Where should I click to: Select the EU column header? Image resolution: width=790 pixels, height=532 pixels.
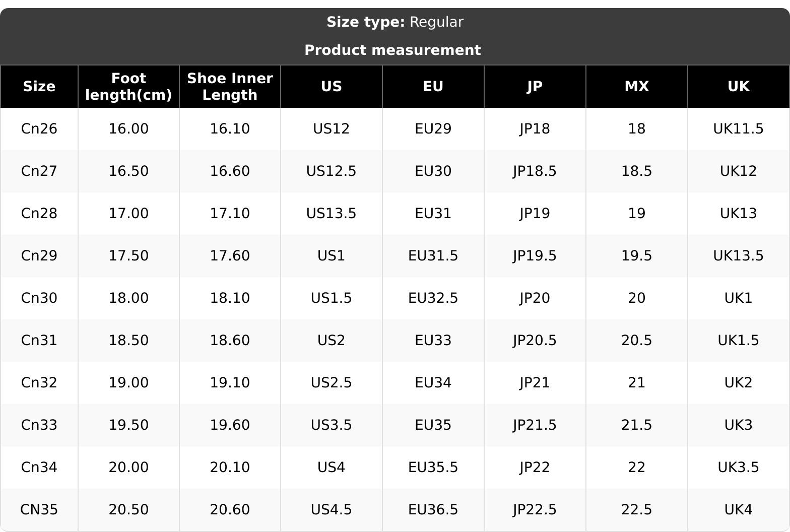tap(433, 87)
